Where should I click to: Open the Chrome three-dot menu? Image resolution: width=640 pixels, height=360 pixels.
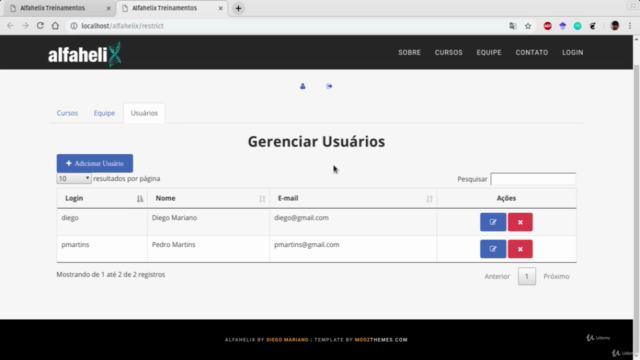[630, 26]
